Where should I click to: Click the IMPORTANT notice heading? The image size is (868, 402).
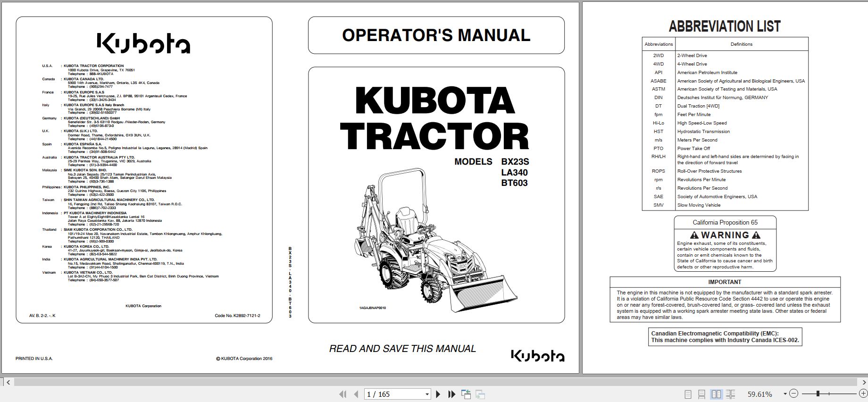coord(725,282)
